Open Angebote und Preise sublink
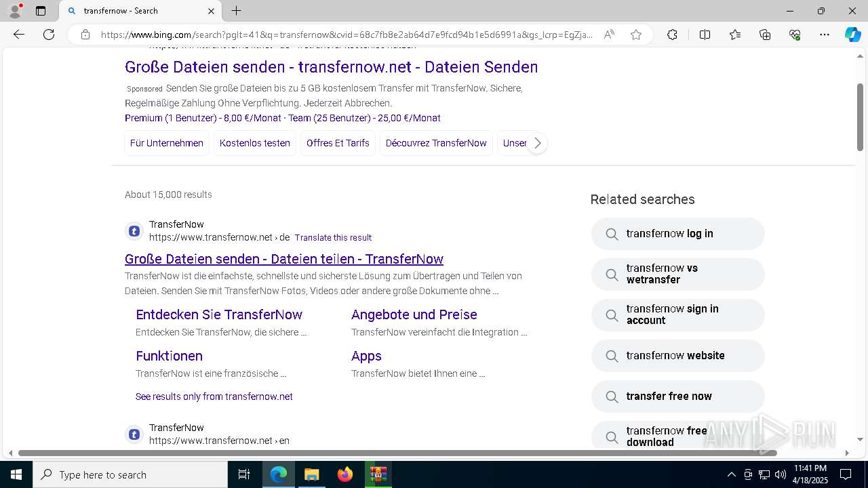Image resolution: width=868 pixels, height=488 pixels. pos(414,314)
